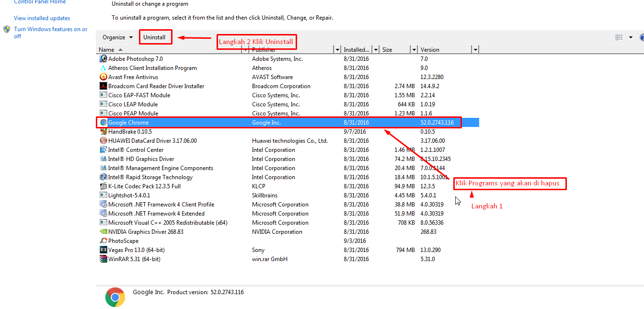Click publisher Sony cell

258,250
